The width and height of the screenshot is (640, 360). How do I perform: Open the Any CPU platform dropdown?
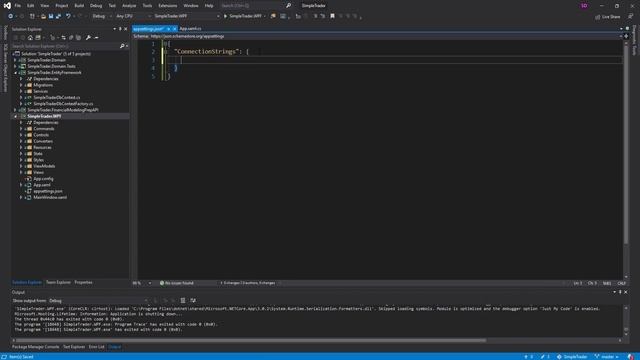[x=133, y=16]
